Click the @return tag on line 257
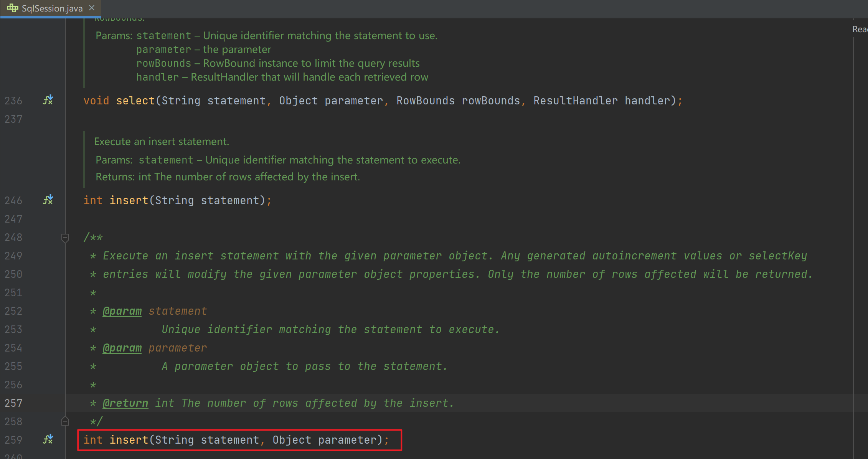Viewport: 868px width, 459px height. [x=125, y=403]
